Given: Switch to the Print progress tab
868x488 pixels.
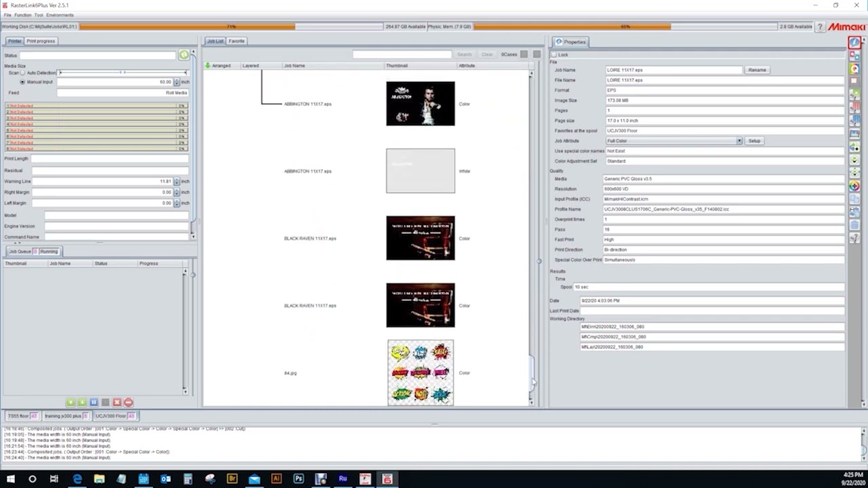Looking at the screenshot, I should [x=41, y=41].
